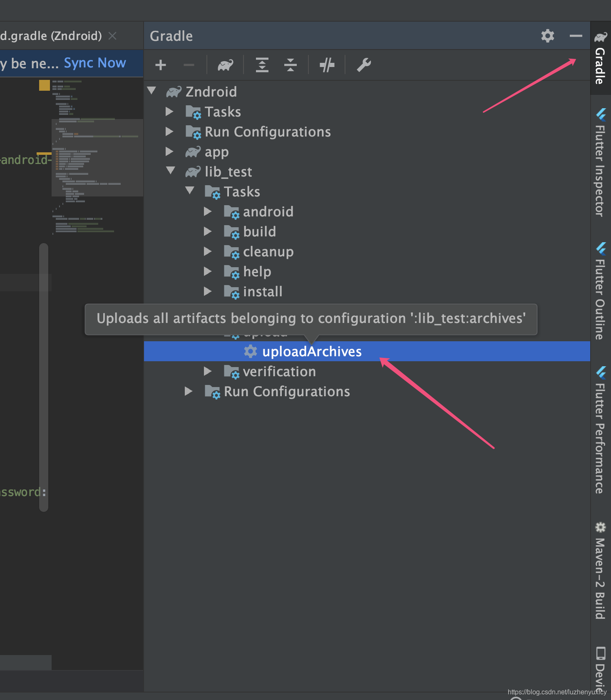This screenshot has width=611, height=700.
Task: Click Sync Now link
Action: pyautogui.click(x=95, y=63)
